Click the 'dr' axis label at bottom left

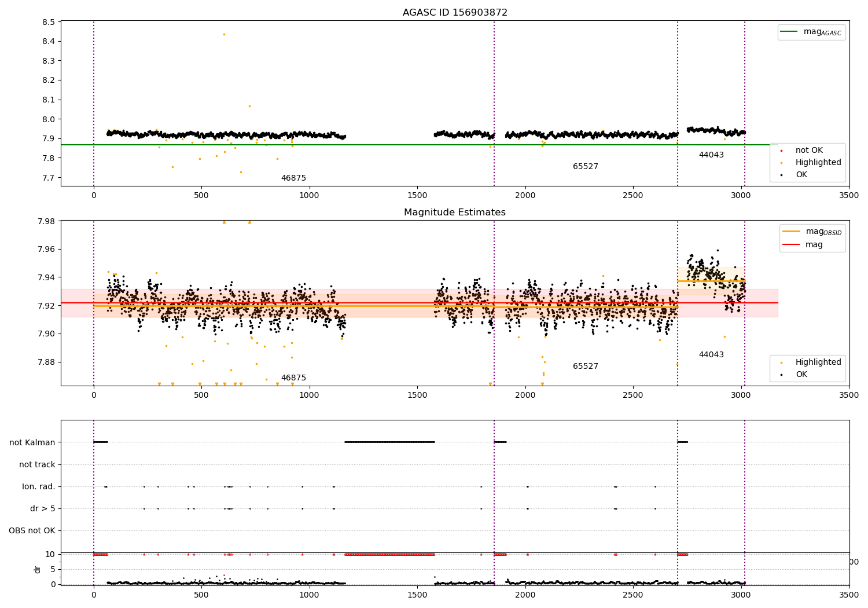(38, 569)
